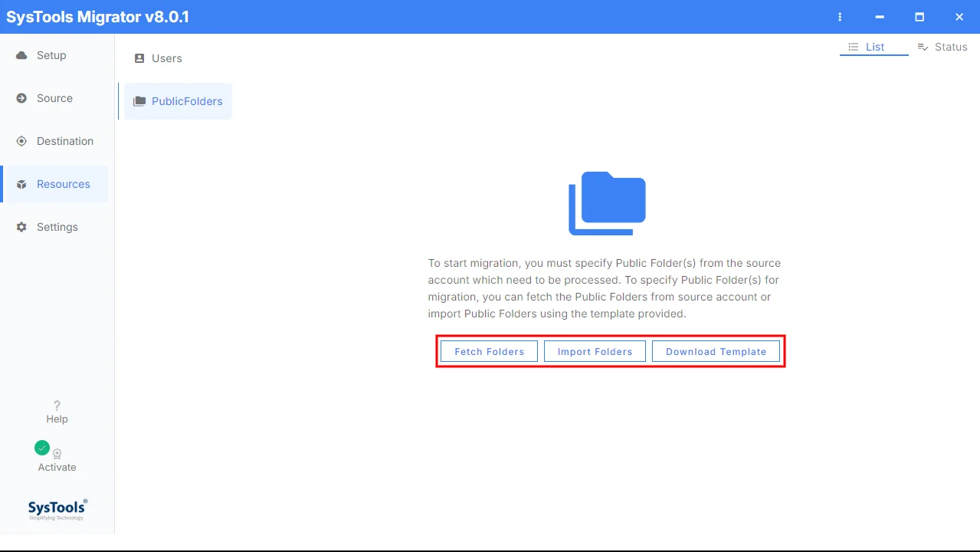Click the List view icon
The height and width of the screenshot is (552, 980).
pos(853,47)
